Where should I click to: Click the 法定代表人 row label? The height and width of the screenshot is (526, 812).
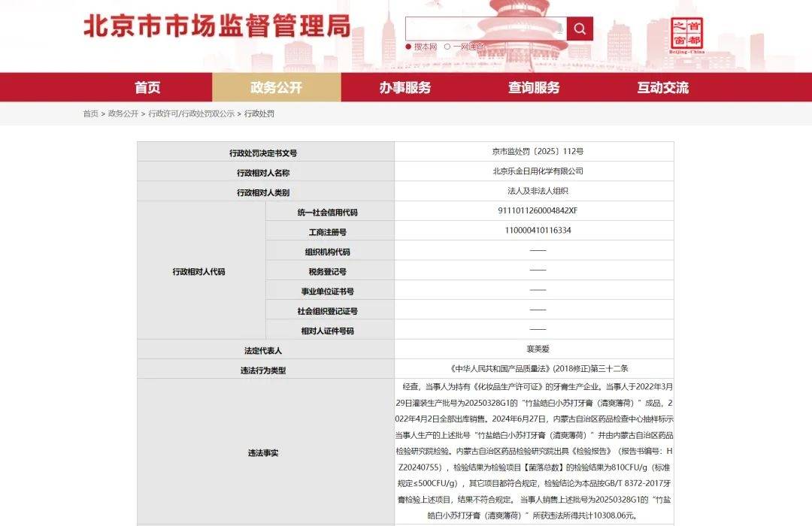263,350
